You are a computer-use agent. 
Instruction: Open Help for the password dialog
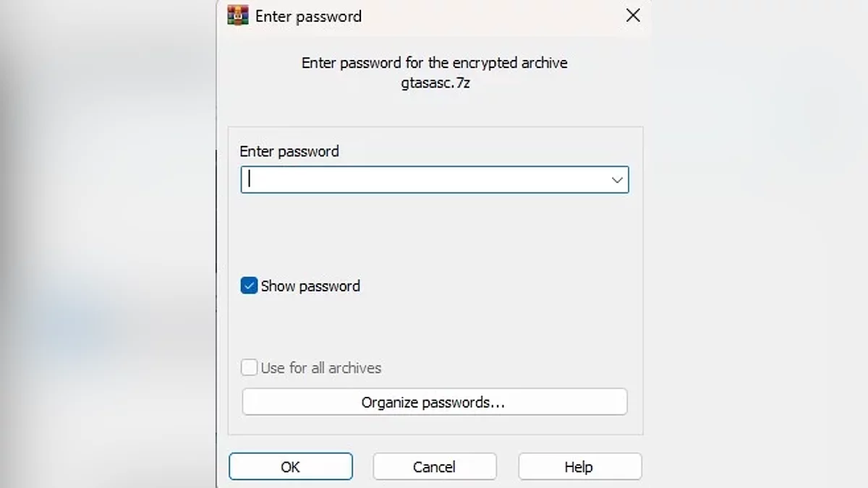(579, 467)
